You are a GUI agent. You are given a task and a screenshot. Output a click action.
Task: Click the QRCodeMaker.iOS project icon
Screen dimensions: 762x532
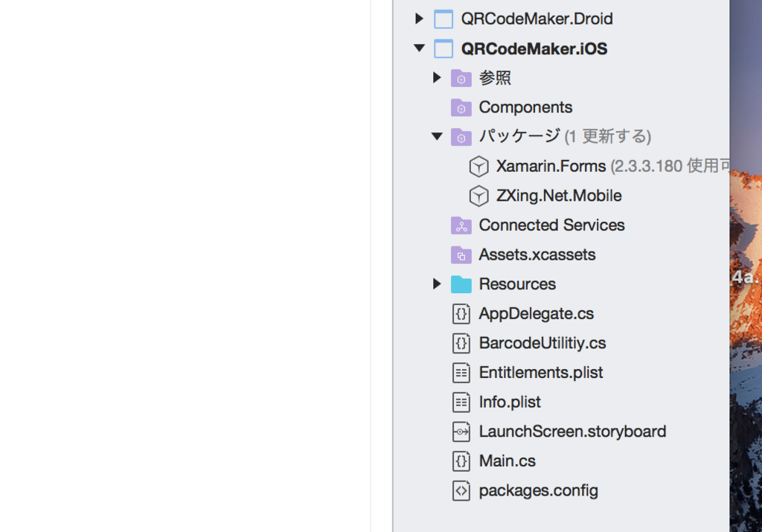coord(444,49)
